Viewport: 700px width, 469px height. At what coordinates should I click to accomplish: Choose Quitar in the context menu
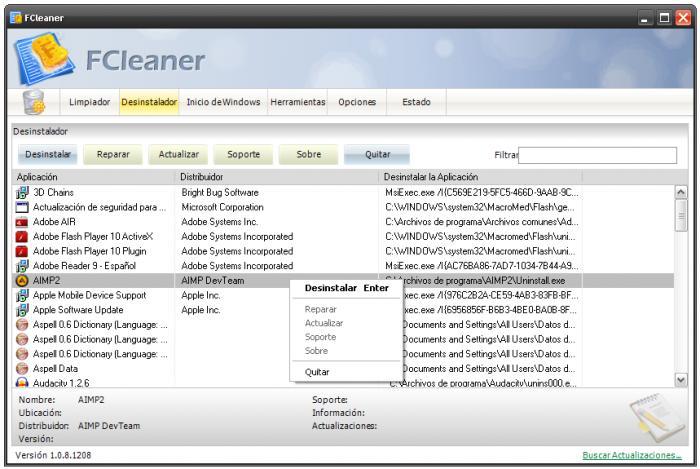point(346,372)
